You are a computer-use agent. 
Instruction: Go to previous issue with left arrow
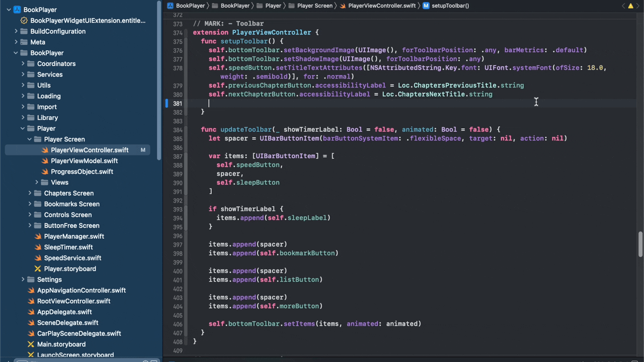point(623,6)
